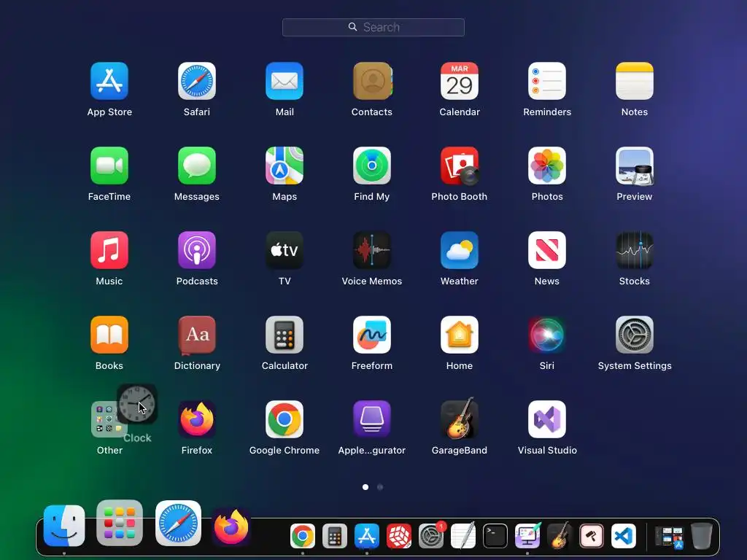The image size is (747, 560).
Task: Launch Stocks
Action: coord(635,250)
